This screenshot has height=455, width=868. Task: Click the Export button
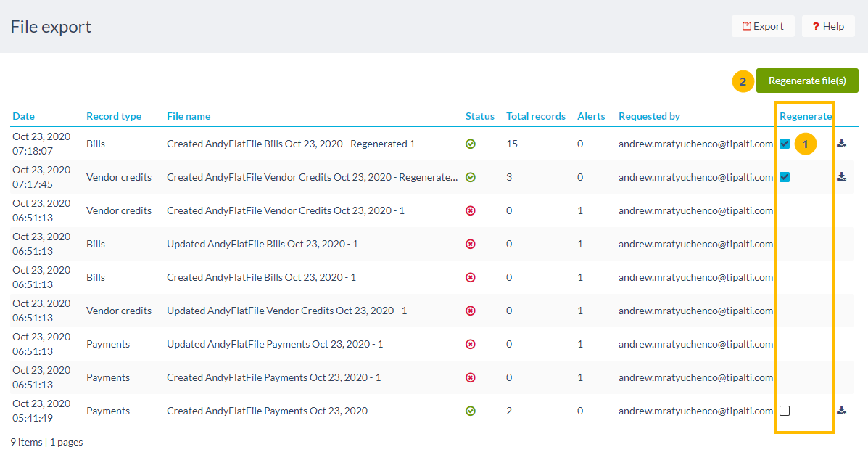[762, 26]
